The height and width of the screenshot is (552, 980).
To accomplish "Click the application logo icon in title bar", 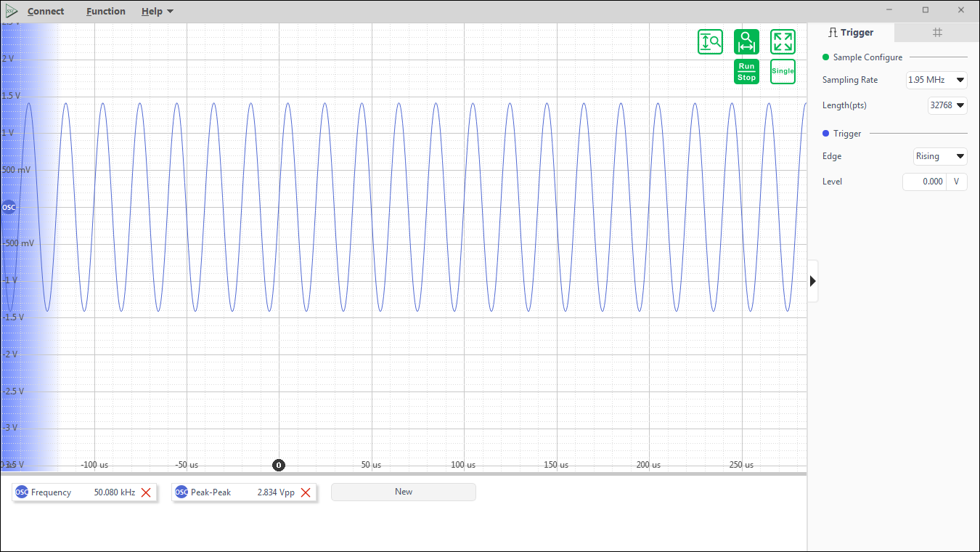I will 11,11.
